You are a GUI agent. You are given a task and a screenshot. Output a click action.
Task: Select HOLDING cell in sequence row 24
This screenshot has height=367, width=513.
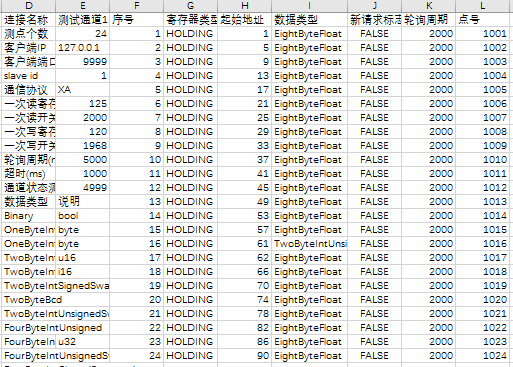pyautogui.click(x=190, y=356)
